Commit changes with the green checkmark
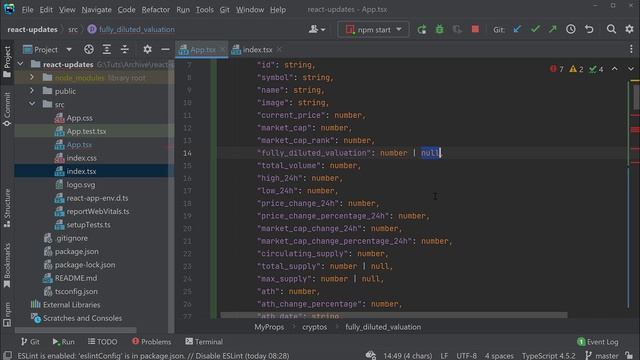 pyautogui.click(x=535, y=29)
